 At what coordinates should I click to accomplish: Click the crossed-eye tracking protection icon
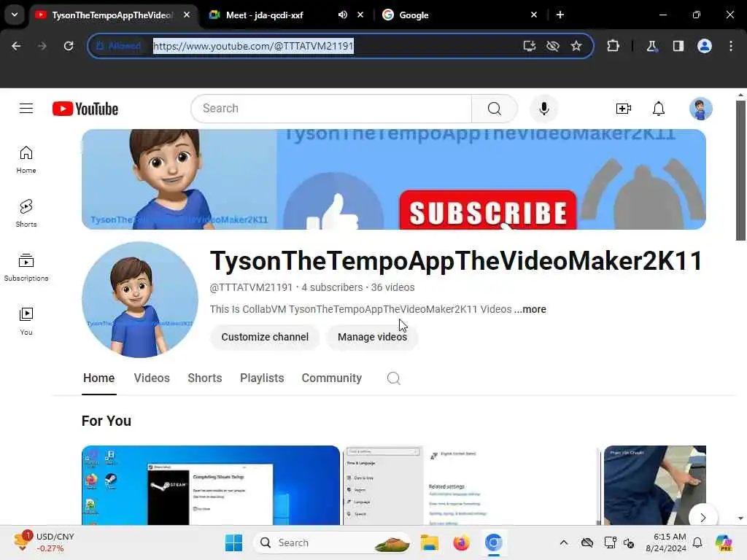coord(553,46)
